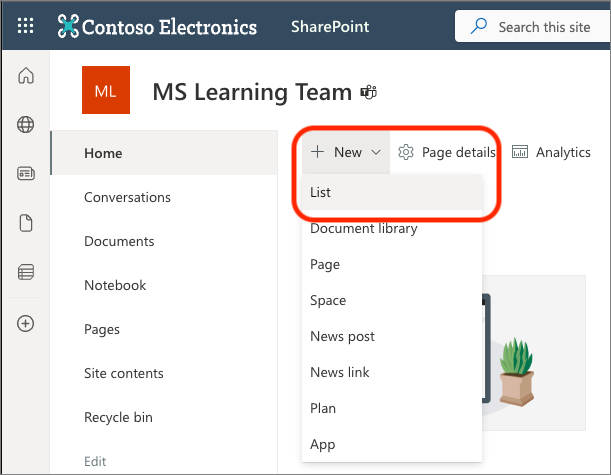Image resolution: width=611 pixels, height=475 pixels.
Task: Open My lists icon in app bar
Action: (x=26, y=272)
